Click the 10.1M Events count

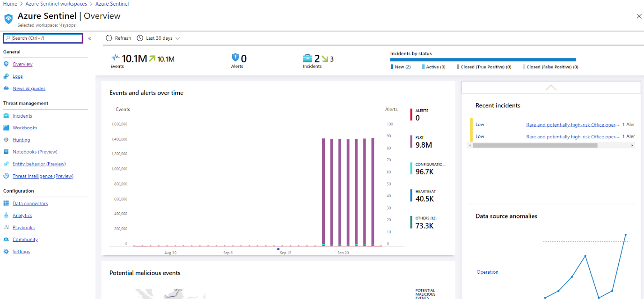coord(134,59)
